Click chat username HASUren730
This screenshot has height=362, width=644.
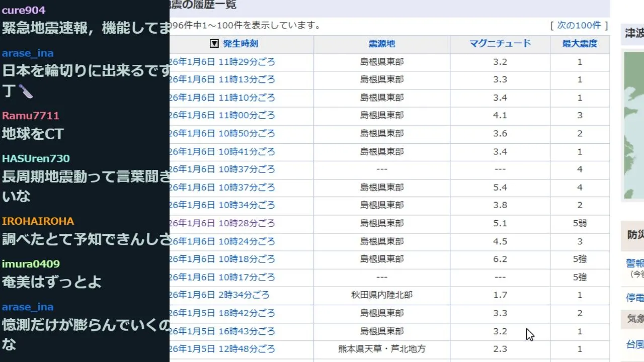coord(36,158)
